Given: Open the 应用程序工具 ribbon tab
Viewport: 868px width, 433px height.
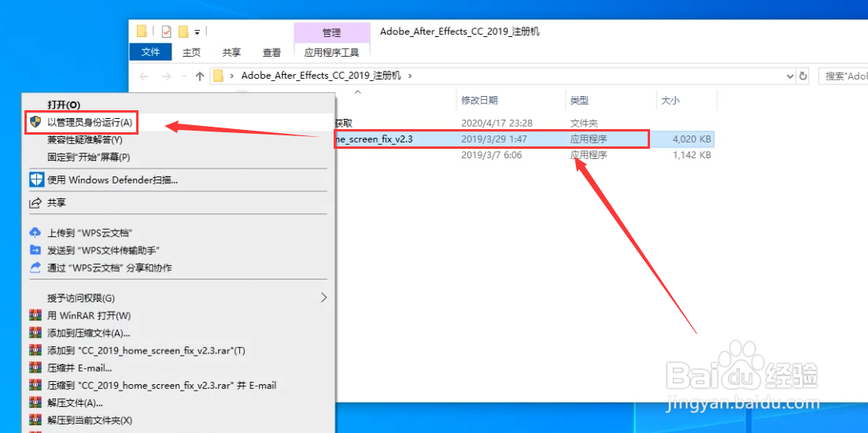Looking at the screenshot, I should pyautogui.click(x=331, y=53).
